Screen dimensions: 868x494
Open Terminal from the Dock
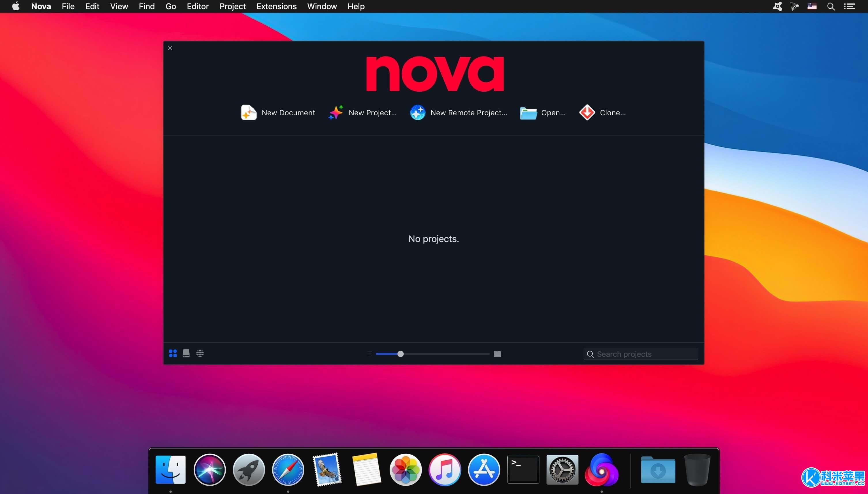coord(523,470)
